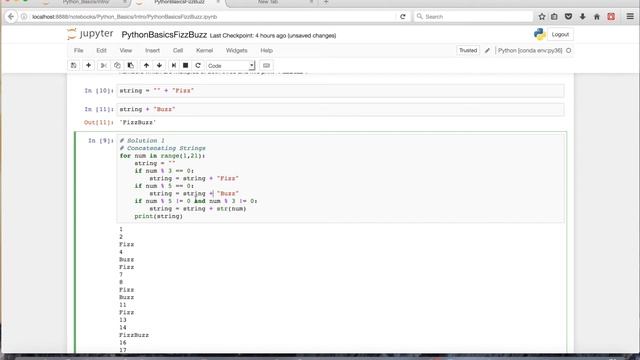Click the Last Checkpoint status text
This screenshot has width=640, height=360.
pyautogui.click(x=273, y=36)
